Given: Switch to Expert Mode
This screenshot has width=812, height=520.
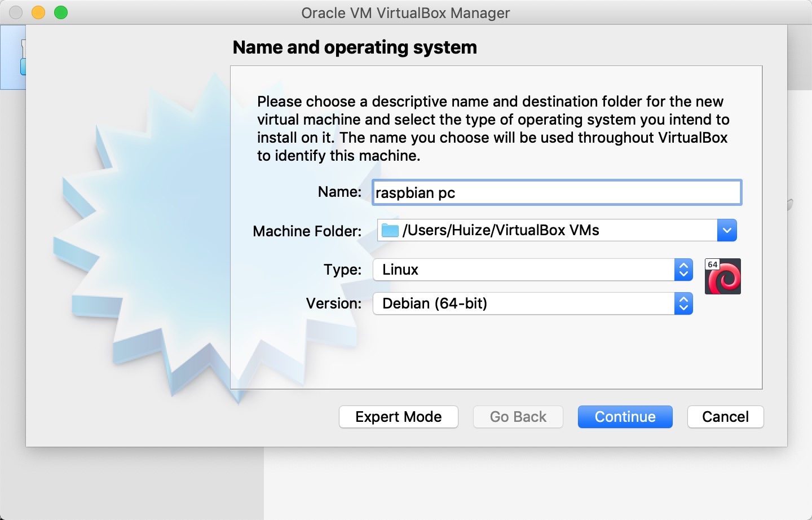Looking at the screenshot, I should pos(399,417).
